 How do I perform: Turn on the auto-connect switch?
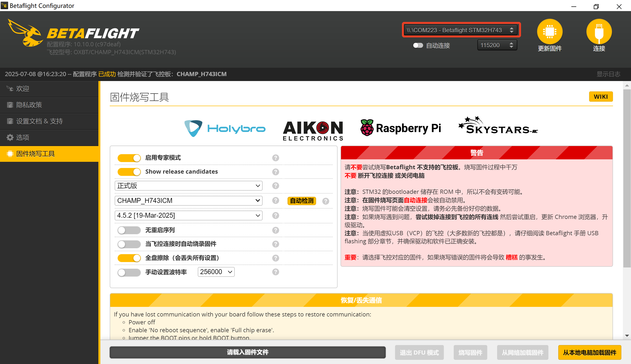[x=418, y=46]
